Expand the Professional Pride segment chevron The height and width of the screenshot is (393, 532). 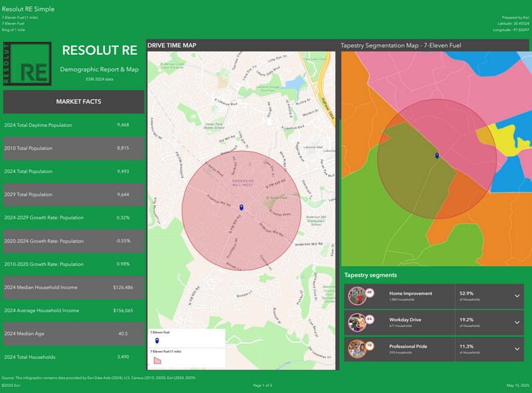(517, 349)
